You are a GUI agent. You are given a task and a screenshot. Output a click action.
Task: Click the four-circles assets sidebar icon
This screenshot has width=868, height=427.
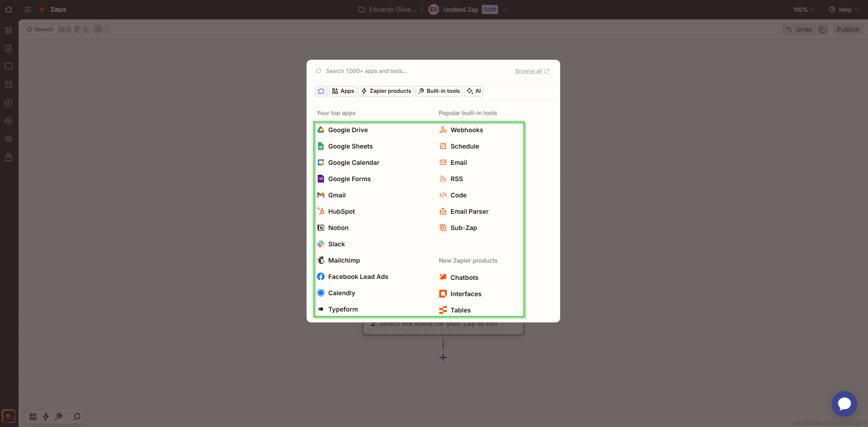tap(9, 30)
